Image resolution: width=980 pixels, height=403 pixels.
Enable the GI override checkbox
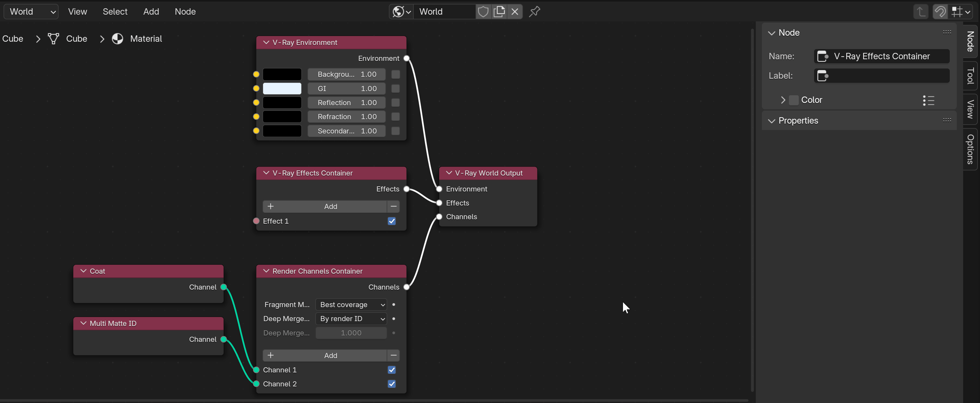coord(395,89)
